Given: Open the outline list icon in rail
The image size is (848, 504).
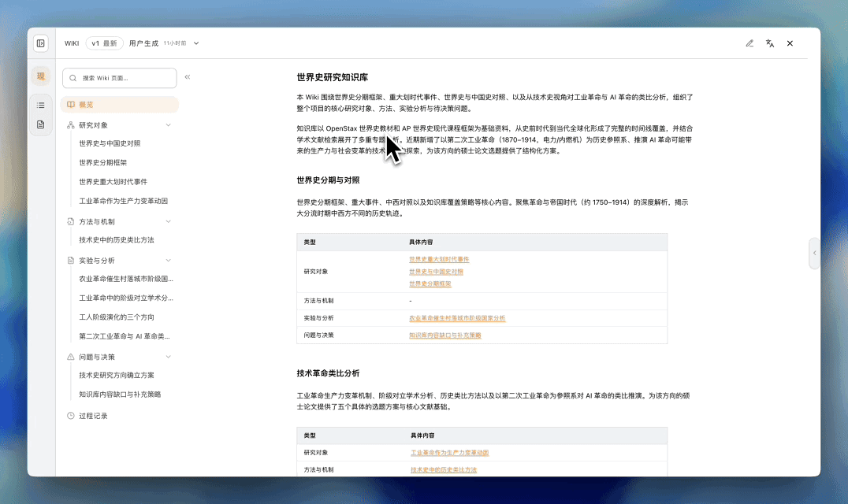Looking at the screenshot, I should 40,106.
